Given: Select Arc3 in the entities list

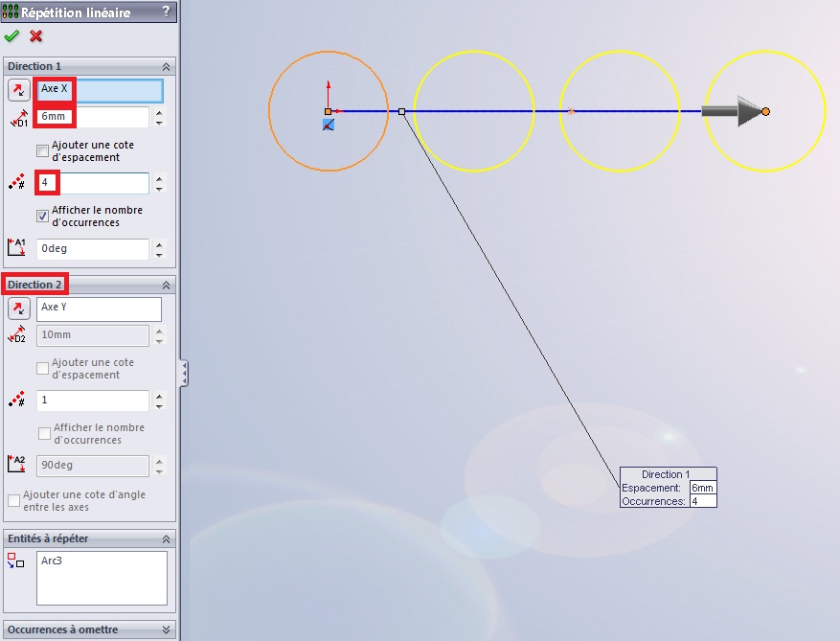Looking at the screenshot, I should point(54,561).
